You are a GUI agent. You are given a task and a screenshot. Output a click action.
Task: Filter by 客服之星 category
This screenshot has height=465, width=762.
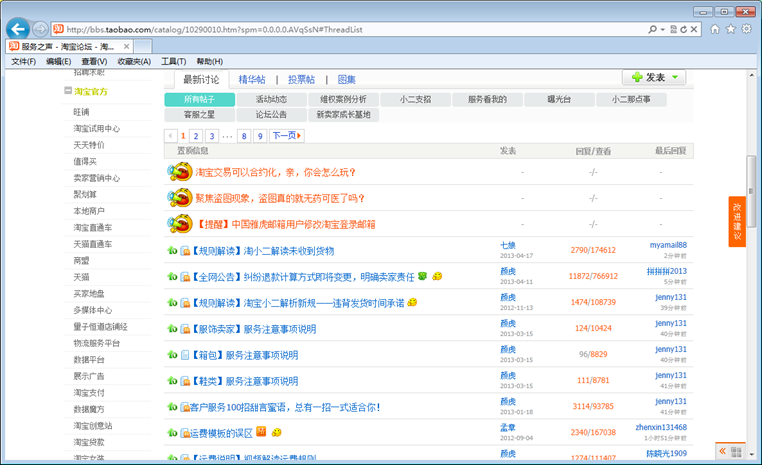coord(200,115)
